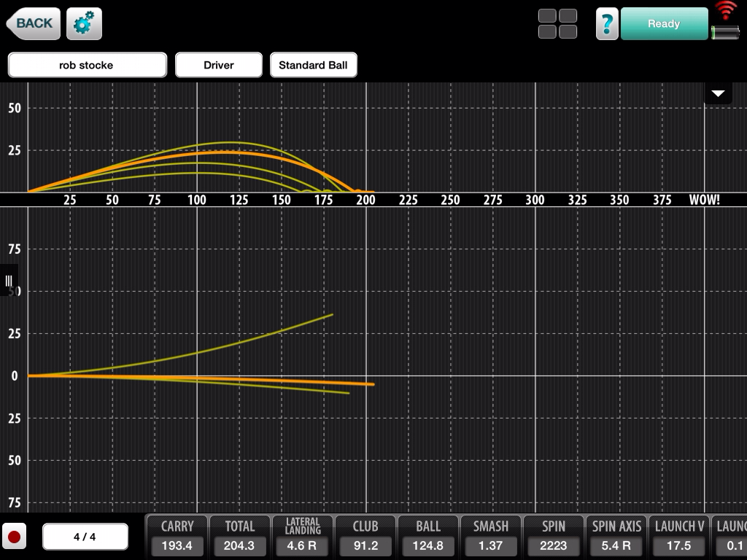Change player name rob stocke
747x560 pixels.
click(x=87, y=65)
